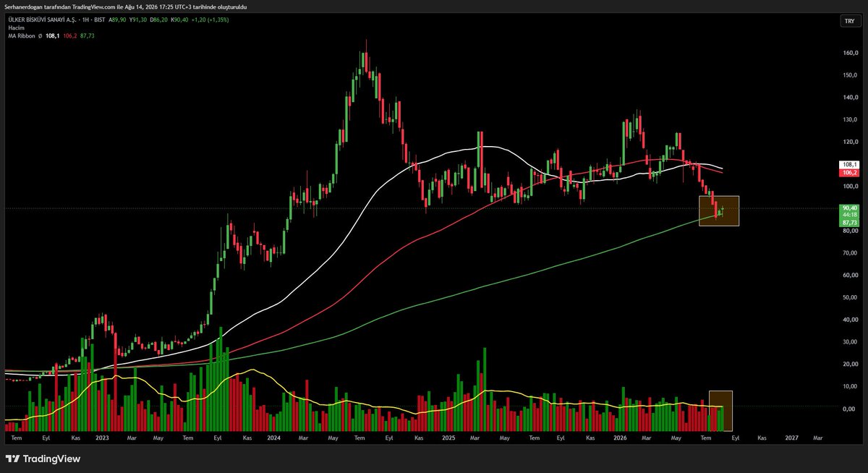Click the open value A89,90 in the legend
The image size is (868, 473).
119,20
